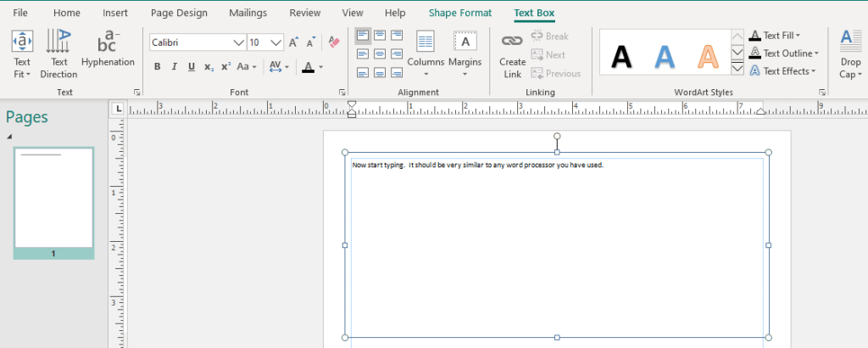
Task: Apply subscript formatting
Action: coord(209,66)
